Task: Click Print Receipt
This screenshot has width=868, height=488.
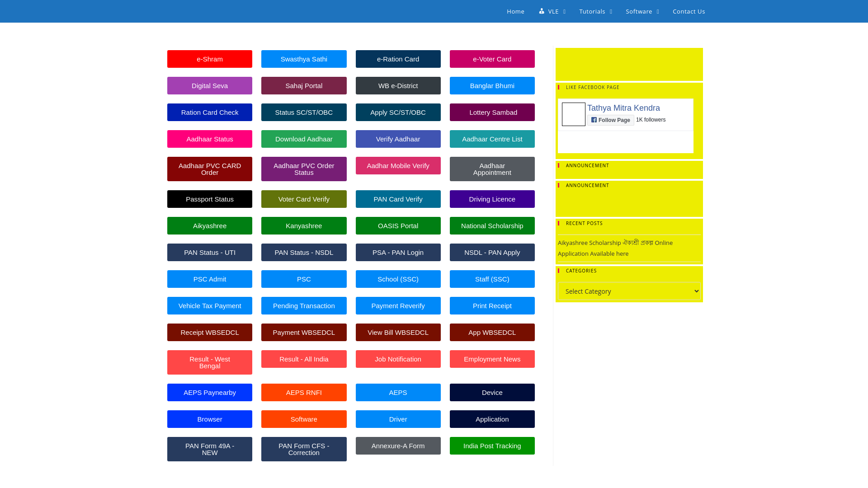Action: pos(492,306)
